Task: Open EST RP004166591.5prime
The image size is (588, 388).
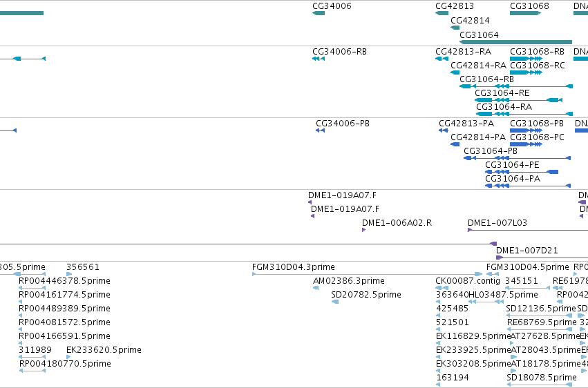Action: [64, 337]
